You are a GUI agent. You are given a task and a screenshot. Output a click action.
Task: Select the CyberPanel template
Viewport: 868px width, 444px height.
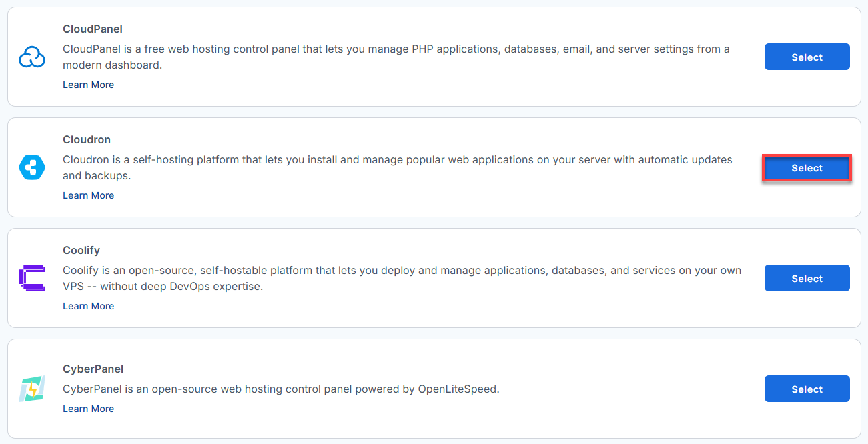tap(807, 389)
